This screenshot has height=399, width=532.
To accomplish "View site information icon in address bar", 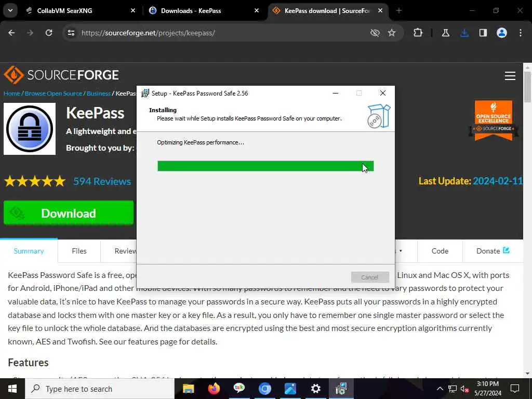I will pyautogui.click(x=71, y=33).
